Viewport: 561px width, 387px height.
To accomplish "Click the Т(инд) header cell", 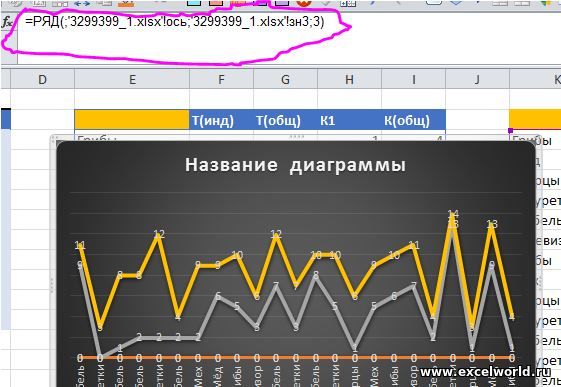I will (x=221, y=120).
